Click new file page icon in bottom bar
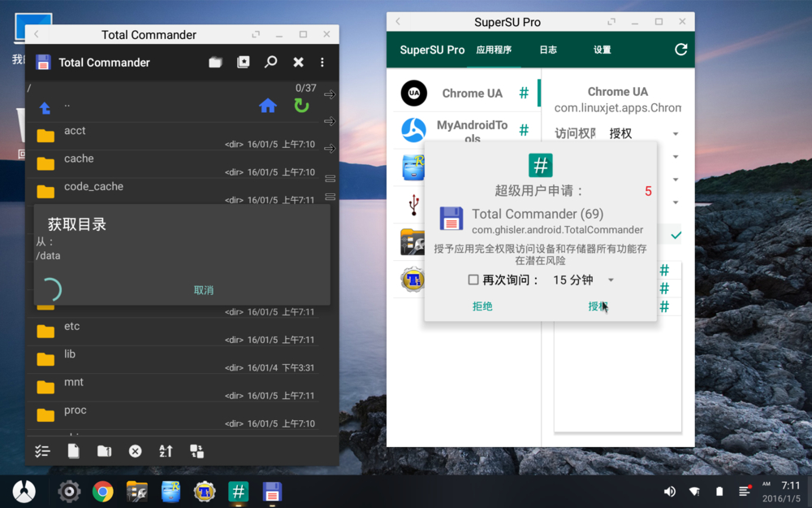 (74, 451)
